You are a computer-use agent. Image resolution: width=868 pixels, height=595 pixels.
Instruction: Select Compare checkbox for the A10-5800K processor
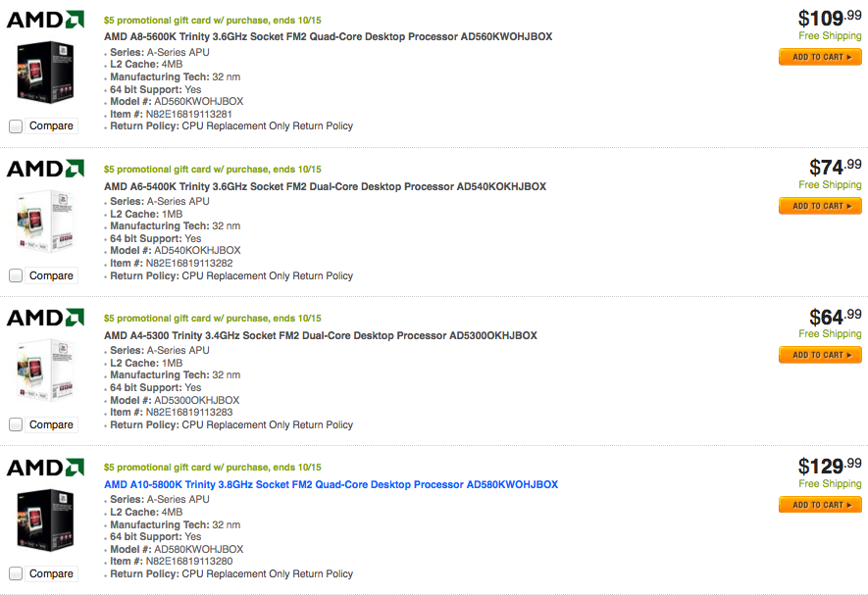[x=16, y=573]
